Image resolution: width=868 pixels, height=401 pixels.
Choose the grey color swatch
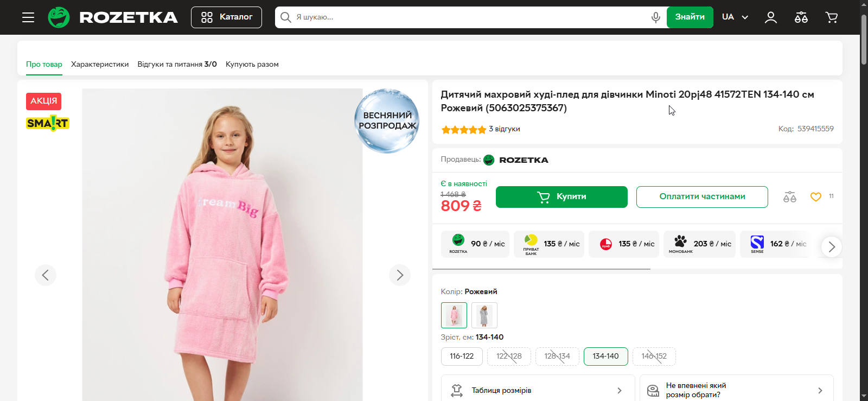pyautogui.click(x=484, y=315)
